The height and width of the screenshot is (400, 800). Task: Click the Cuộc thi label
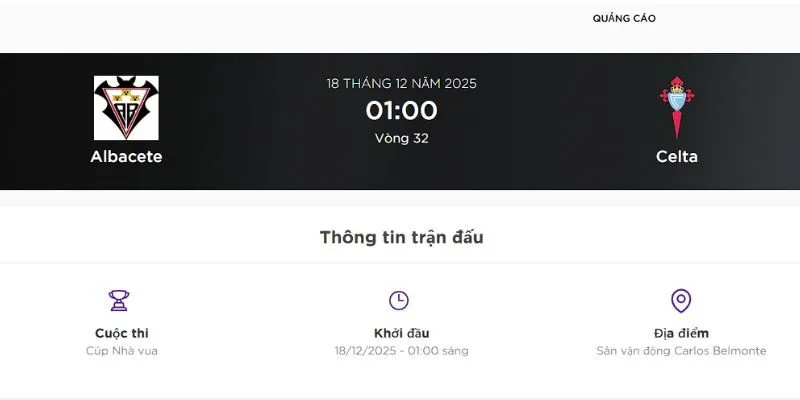click(121, 333)
